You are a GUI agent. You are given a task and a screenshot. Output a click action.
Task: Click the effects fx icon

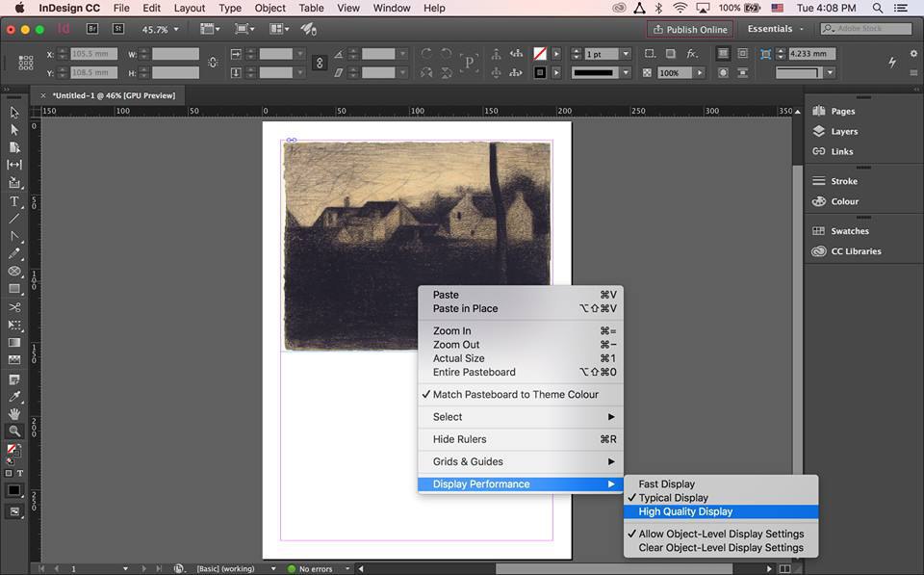692,54
